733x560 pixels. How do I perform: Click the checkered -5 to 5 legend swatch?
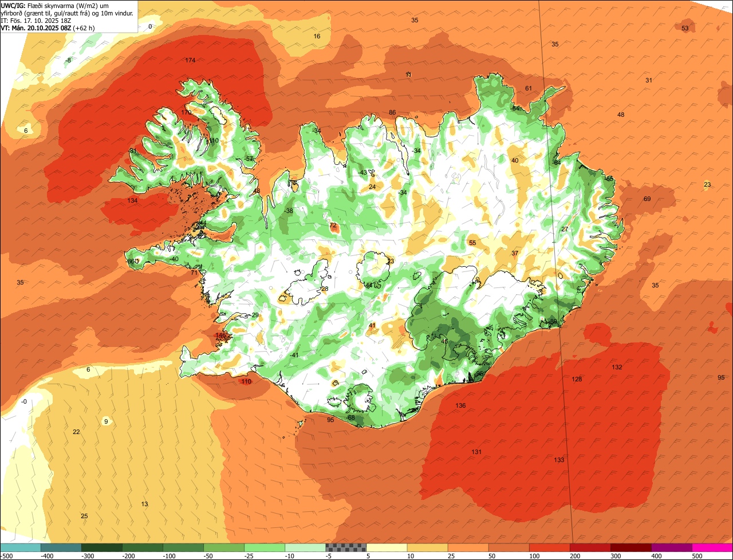346,547
